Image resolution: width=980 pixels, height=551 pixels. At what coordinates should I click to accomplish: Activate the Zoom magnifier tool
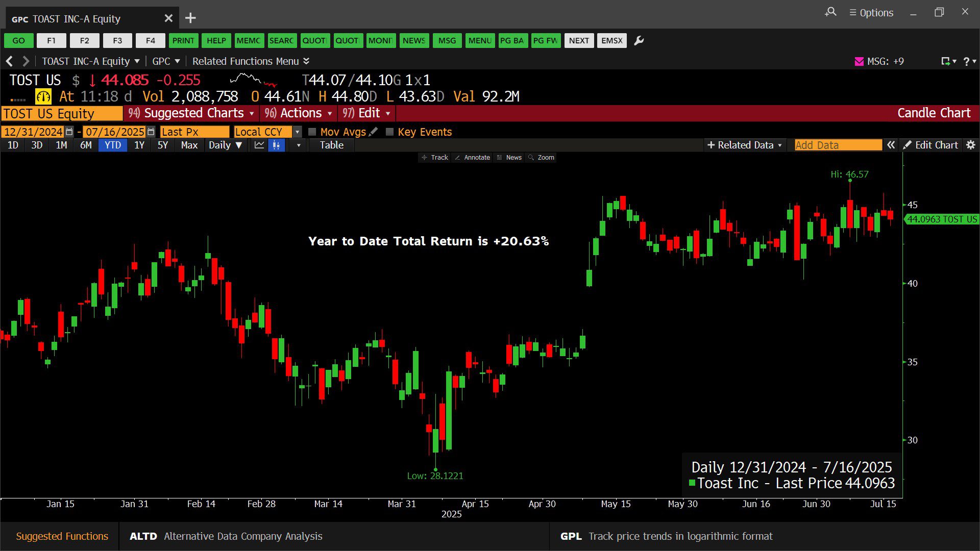[x=542, y=158]
